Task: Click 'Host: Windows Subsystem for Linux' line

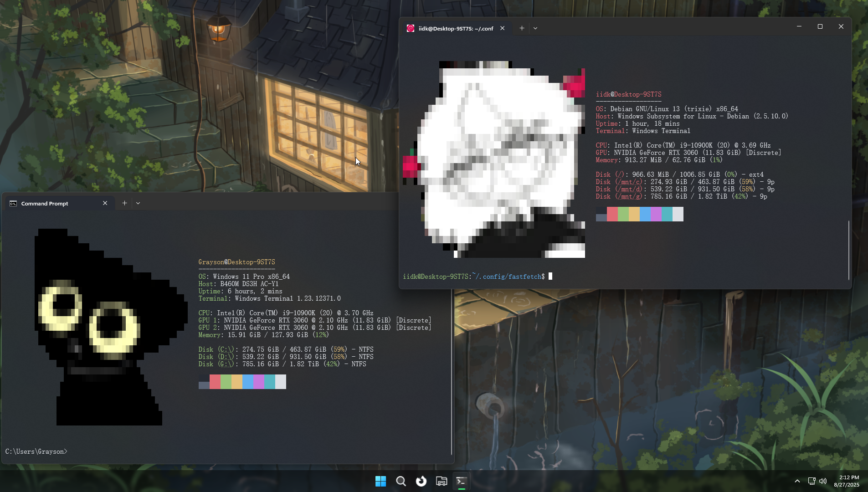Action: pyautogui.click(x=692, y=116)
